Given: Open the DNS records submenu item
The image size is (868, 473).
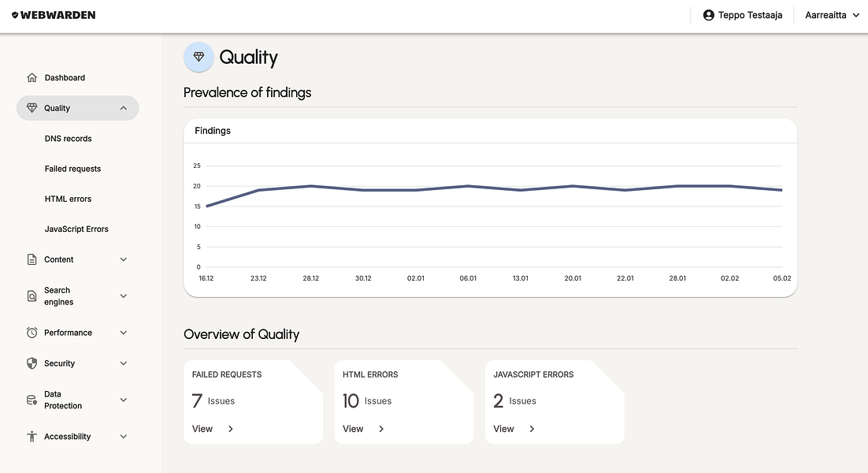Looking at the screenshot, I should [x=68, y=139].
